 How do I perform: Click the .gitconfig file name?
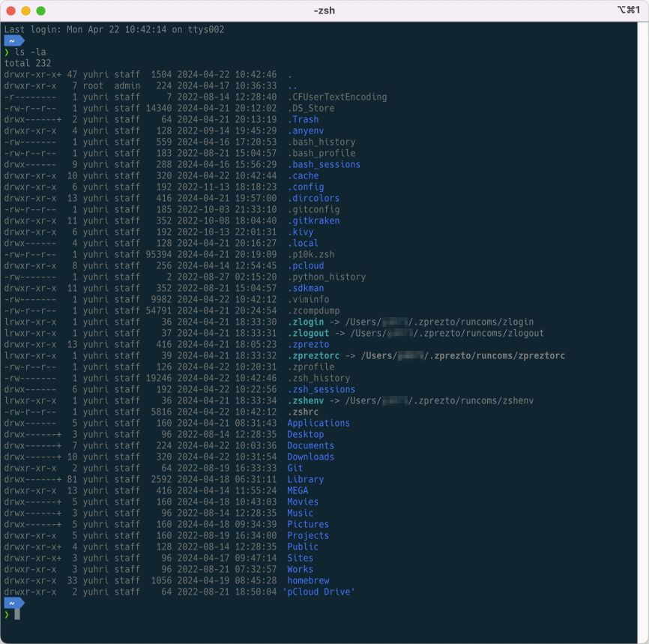tap(314, 209)
